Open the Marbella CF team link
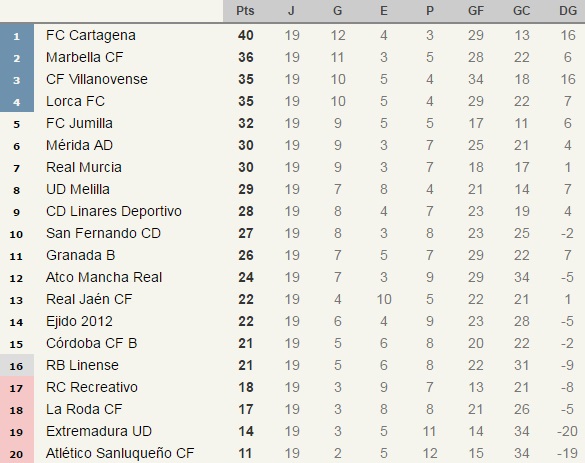This screenshot has width=585, height=463. tap(84, 57)
